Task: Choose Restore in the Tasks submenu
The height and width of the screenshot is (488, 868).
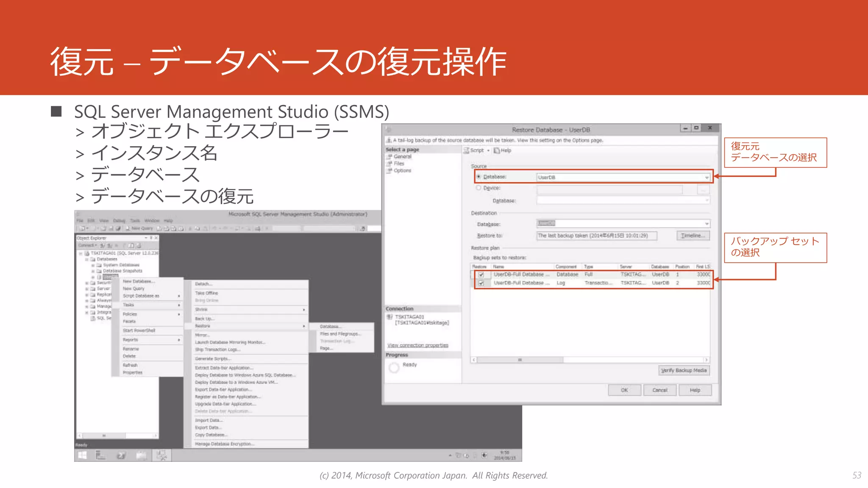Action: click(203, 326)
